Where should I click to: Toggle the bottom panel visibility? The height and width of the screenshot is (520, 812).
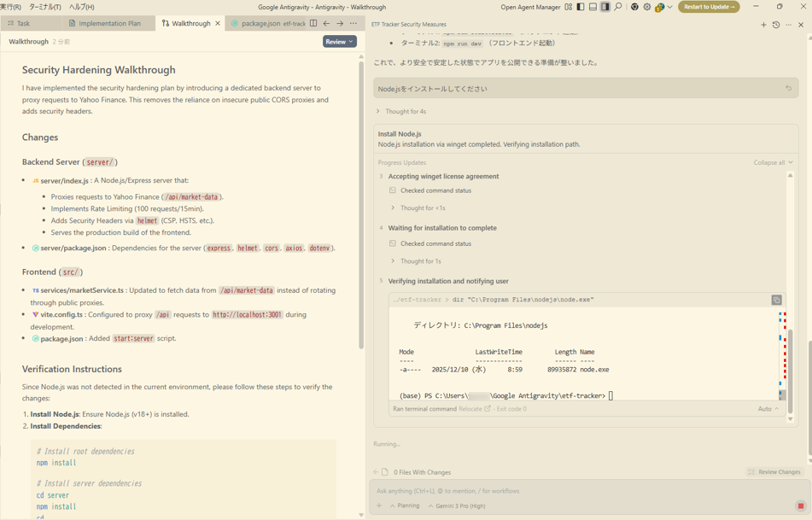(593, 7)
